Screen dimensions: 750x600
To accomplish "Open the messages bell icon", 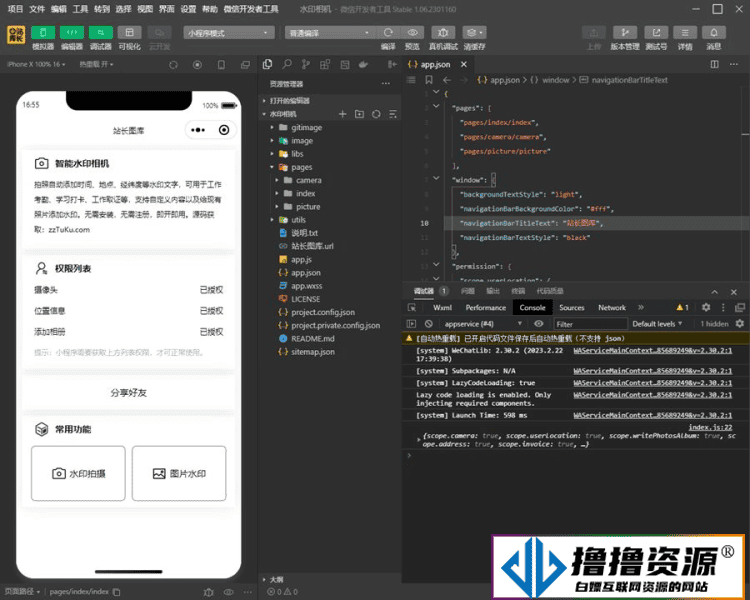I will click(714, 33).
